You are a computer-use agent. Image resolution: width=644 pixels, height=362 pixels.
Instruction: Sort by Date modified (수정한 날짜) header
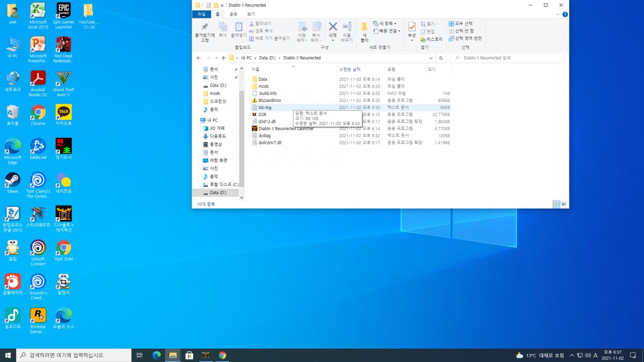point(350,70)
